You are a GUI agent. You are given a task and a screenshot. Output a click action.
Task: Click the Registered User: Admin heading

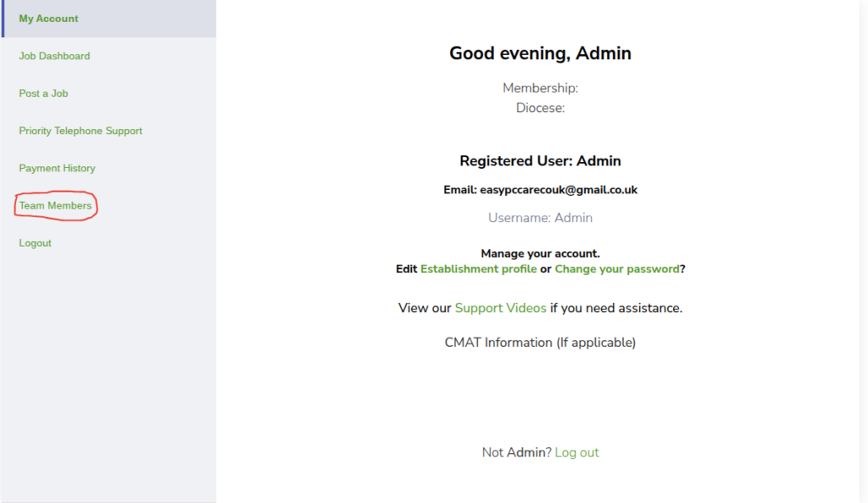point(540,161)
